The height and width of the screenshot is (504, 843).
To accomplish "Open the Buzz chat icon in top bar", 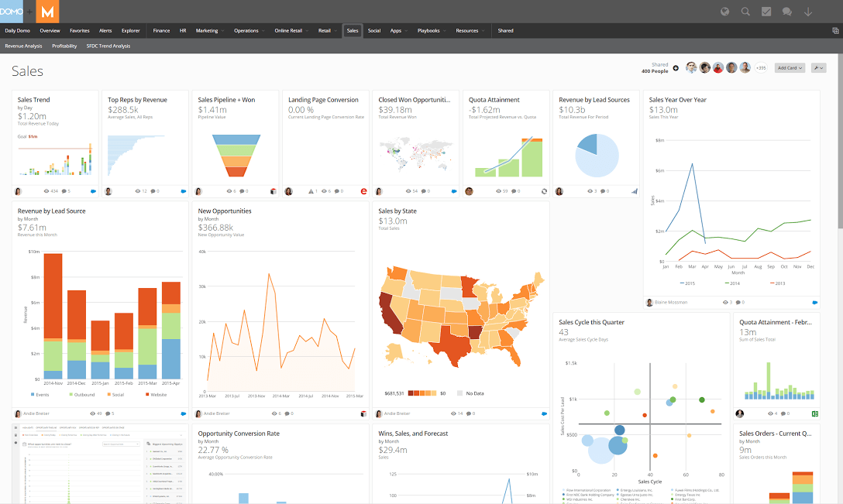I will [787, 12].
